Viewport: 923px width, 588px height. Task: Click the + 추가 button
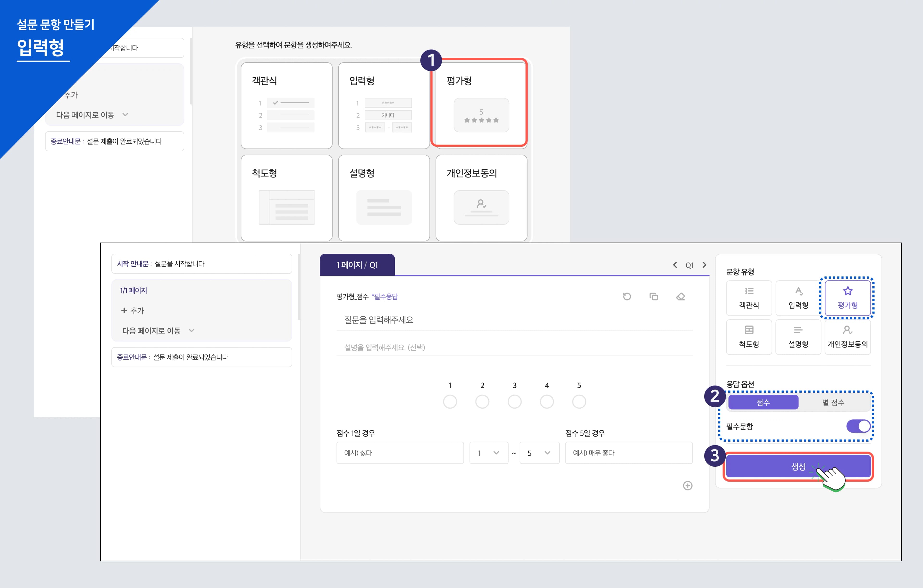(133, 311)
